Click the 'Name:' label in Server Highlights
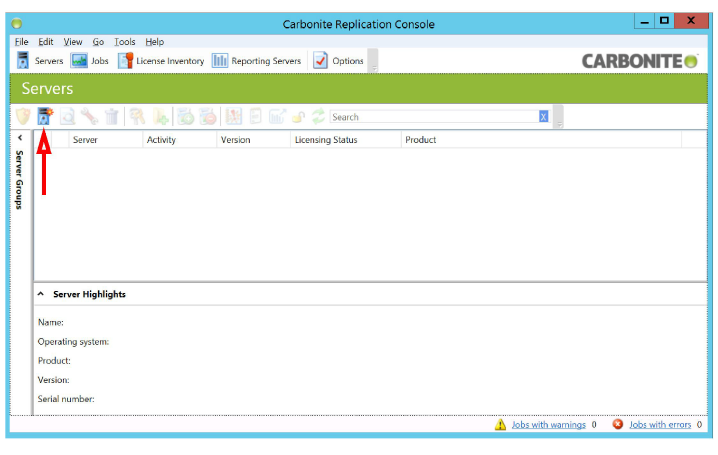Screen dimensions: 718x455 click(x=51, y=323)
